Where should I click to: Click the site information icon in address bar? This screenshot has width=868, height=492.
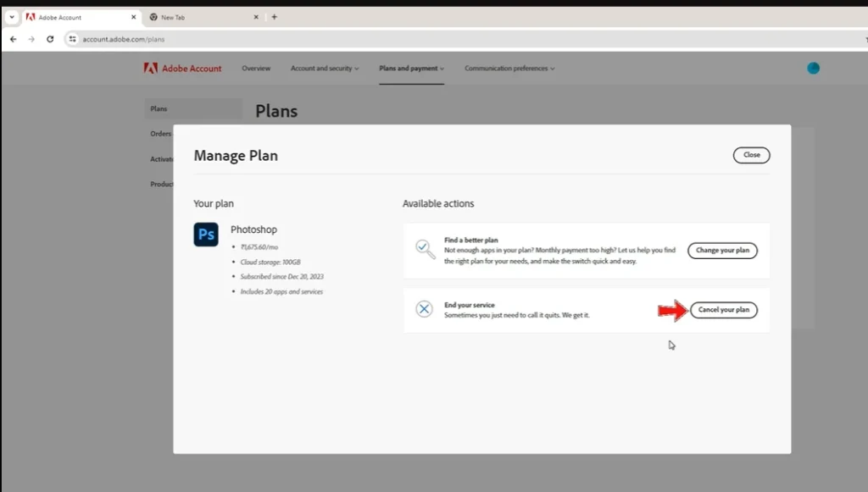pyautogui.click(x=73, y=39)
